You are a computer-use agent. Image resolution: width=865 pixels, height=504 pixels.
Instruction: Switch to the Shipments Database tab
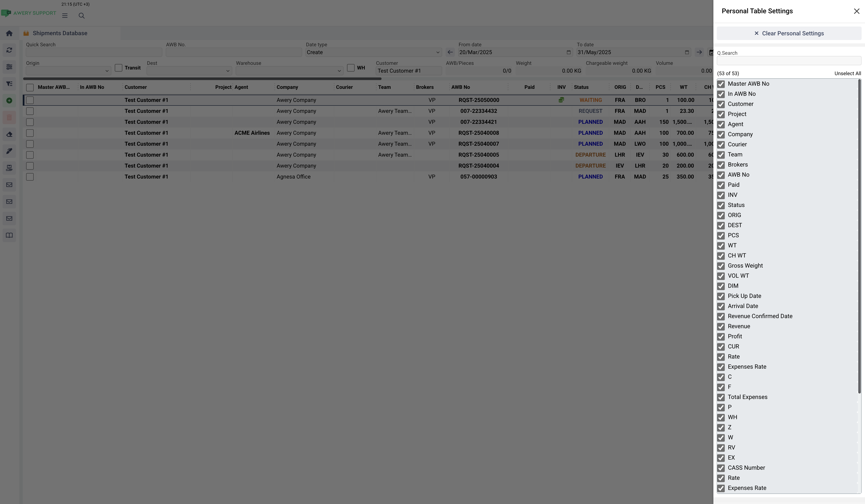(x=60, y=33)
